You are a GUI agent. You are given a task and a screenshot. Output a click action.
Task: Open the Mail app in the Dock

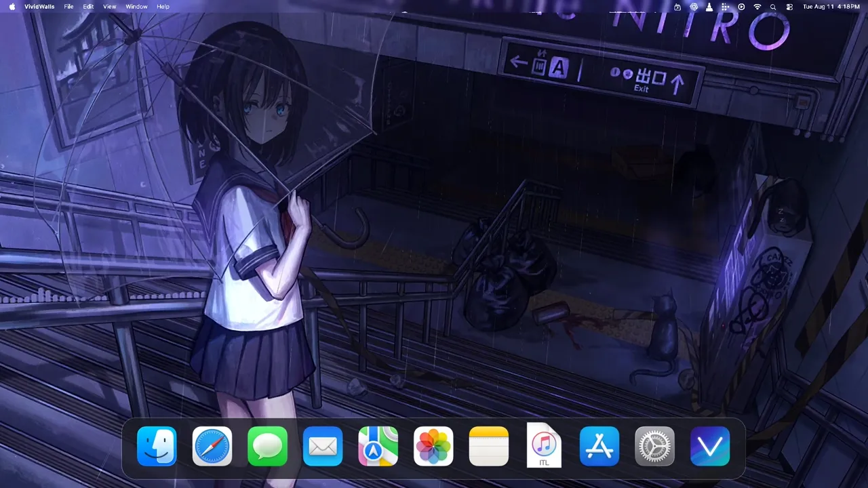point(323,446)
